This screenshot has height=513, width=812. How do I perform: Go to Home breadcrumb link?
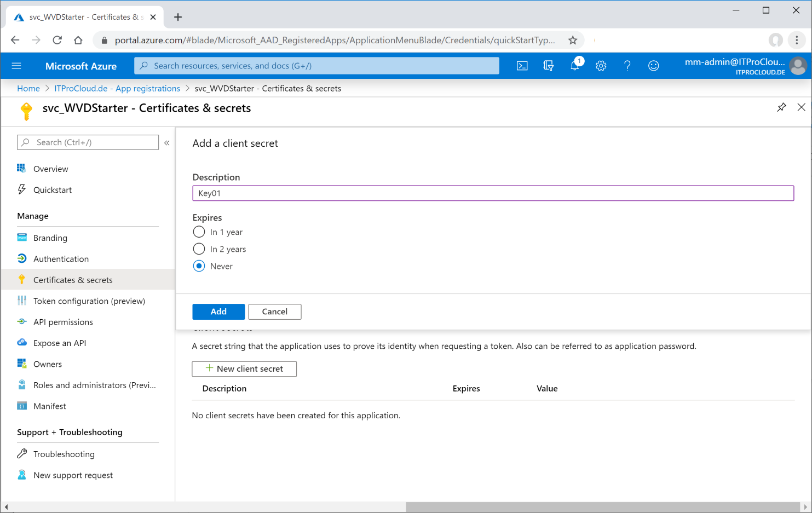tap(28, 88)
